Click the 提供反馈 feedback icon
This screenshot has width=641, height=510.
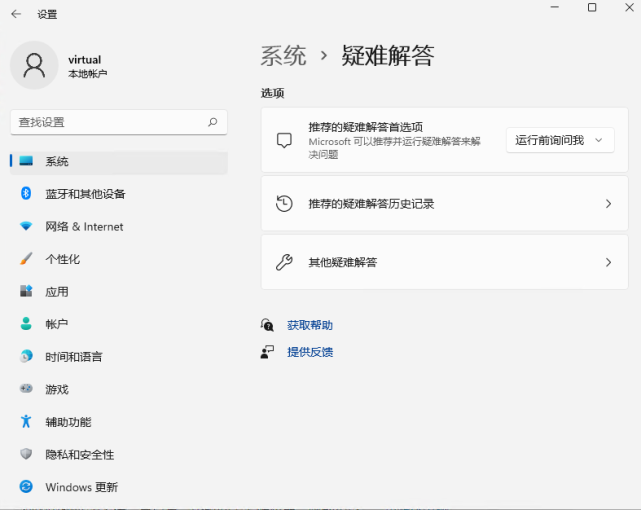[267, 352]
